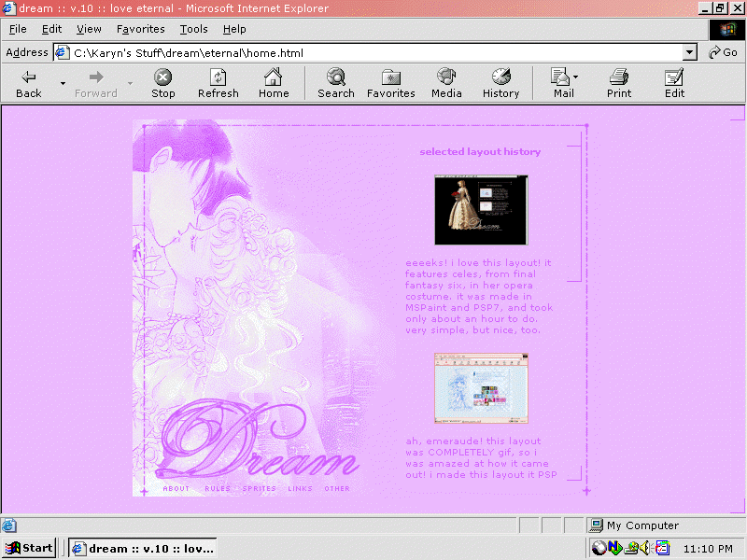Click the Back arrow toolbar icon
Screen dimensions: 747x560
tap(29, 77)
